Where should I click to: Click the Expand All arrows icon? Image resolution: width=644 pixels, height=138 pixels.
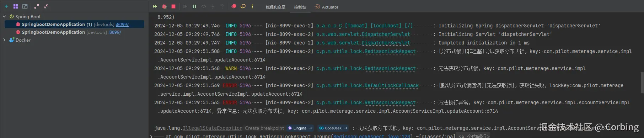37,6
